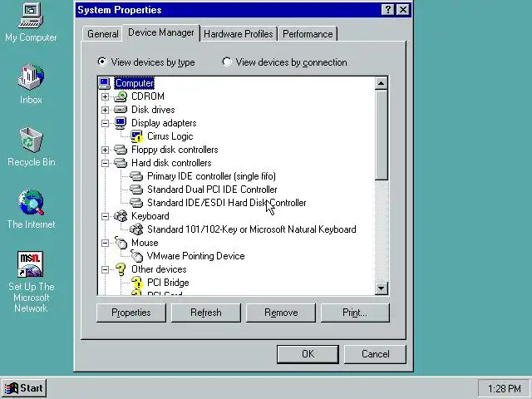This screenshot has height=399, width=532.
Task: Click the question mark help button in title bar
Action: 388,10
